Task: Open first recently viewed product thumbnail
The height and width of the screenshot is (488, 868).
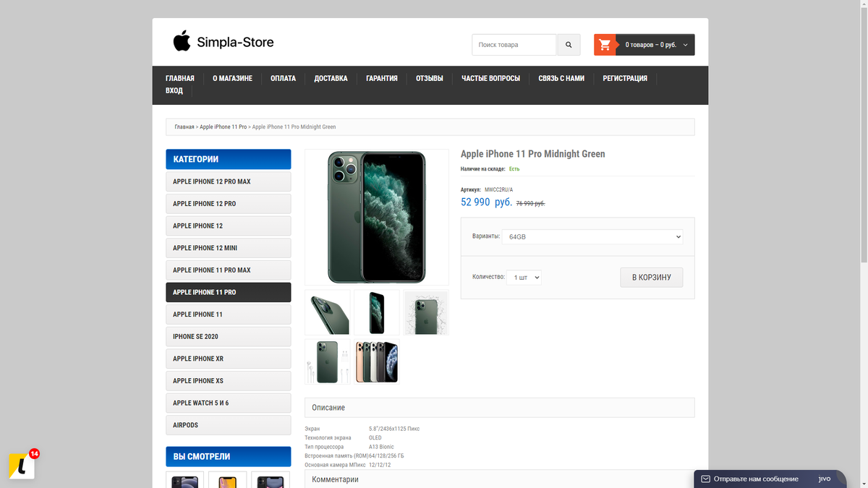Action: click(x=184, y=480)
